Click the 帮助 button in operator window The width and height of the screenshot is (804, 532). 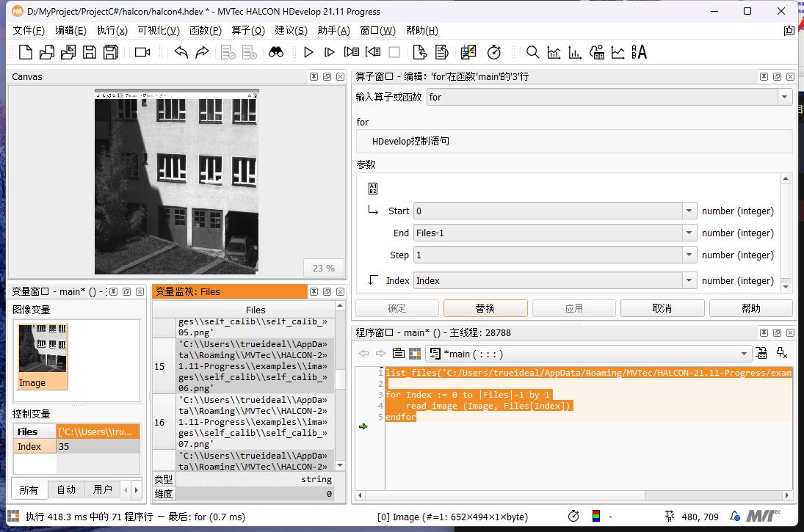point(750,307)
